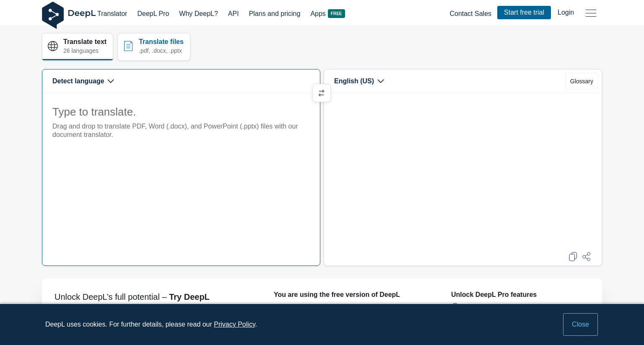Switch to the Translate files tab
This screenshot has height=345, width=644.
(x=154, y=46)
